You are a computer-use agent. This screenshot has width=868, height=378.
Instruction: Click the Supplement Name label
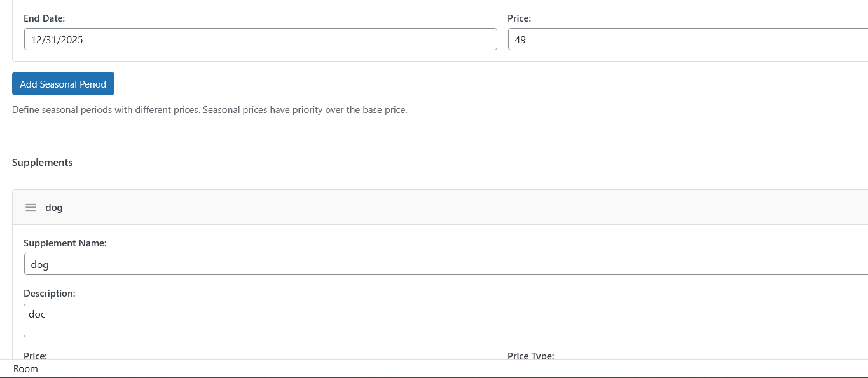pyautogui.click(x=65, y=243)
